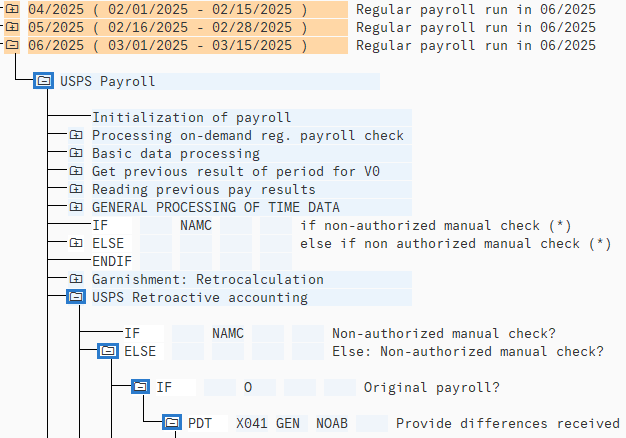
Task: Select the USPS Payroll label
Action: tap(107, 81)
